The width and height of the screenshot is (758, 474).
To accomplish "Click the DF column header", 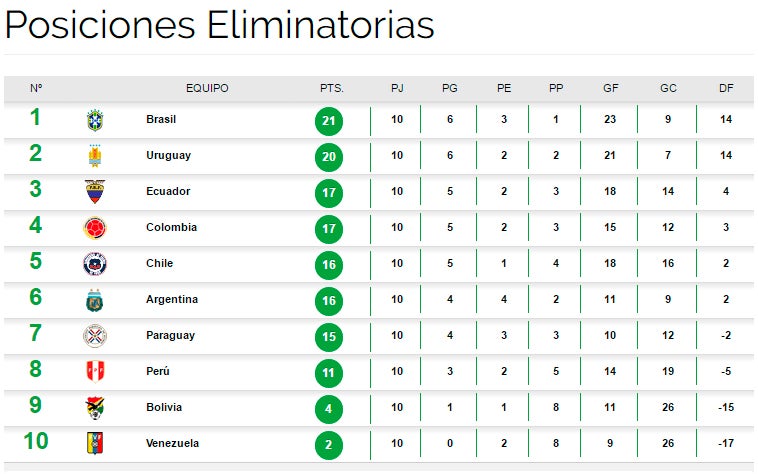I will click(726, 88).
